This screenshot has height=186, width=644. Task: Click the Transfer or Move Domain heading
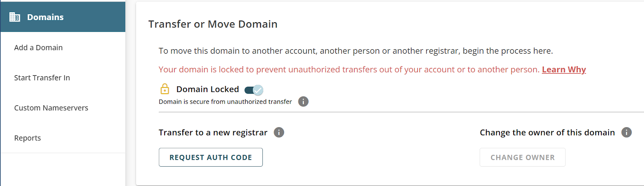pyautogui.click(x=213, y=24)
